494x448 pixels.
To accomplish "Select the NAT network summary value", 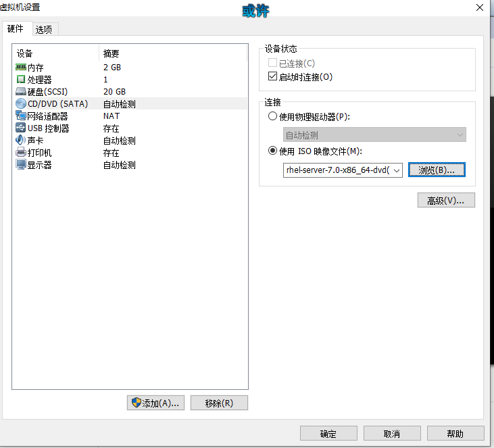I will pos(112,116).
